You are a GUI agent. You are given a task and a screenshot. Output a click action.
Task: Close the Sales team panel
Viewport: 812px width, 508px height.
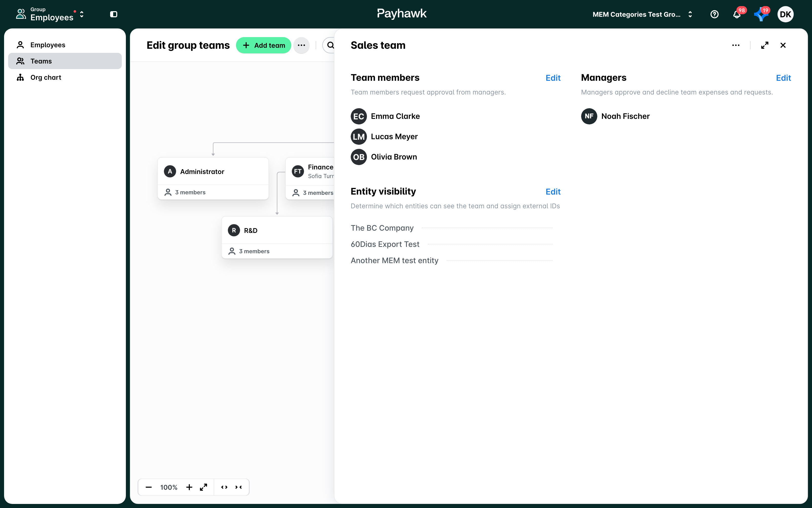coord(783,45)
